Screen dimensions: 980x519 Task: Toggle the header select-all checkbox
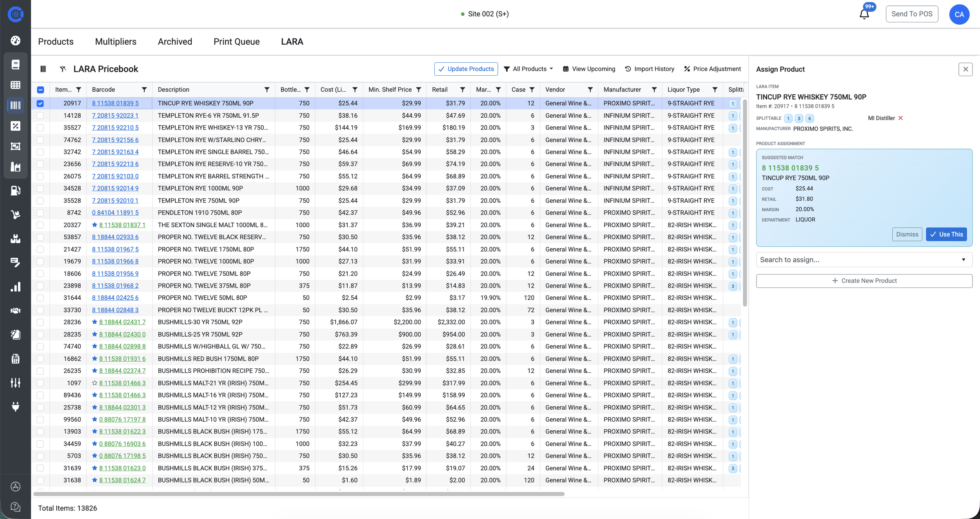point(40,90)
